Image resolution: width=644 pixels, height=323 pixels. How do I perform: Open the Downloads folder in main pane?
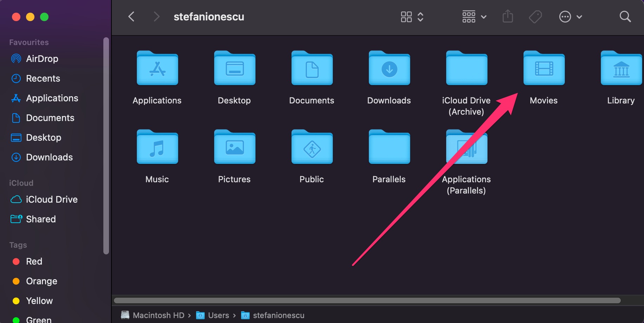click(389, 69)
